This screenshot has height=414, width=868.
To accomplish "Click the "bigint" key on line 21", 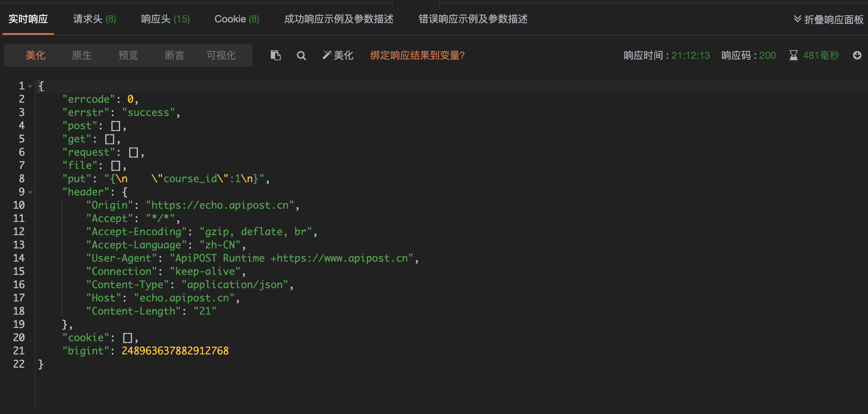I will coord(86,351).
